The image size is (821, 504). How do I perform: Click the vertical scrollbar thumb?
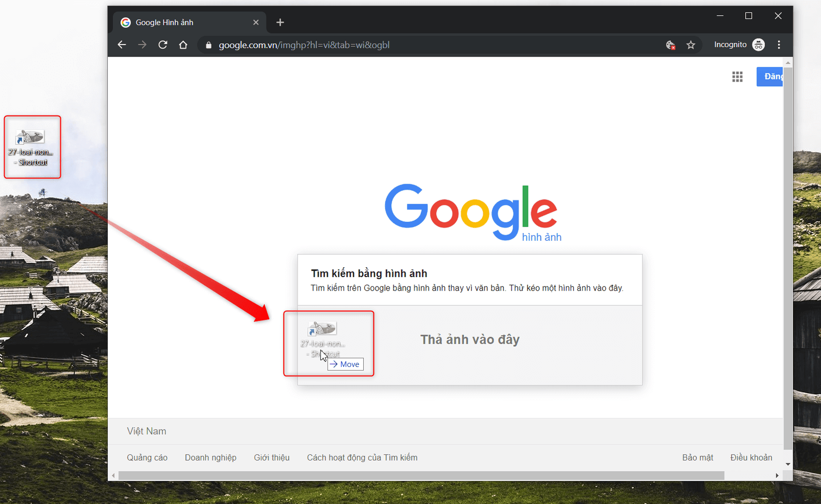pos(788,258)
